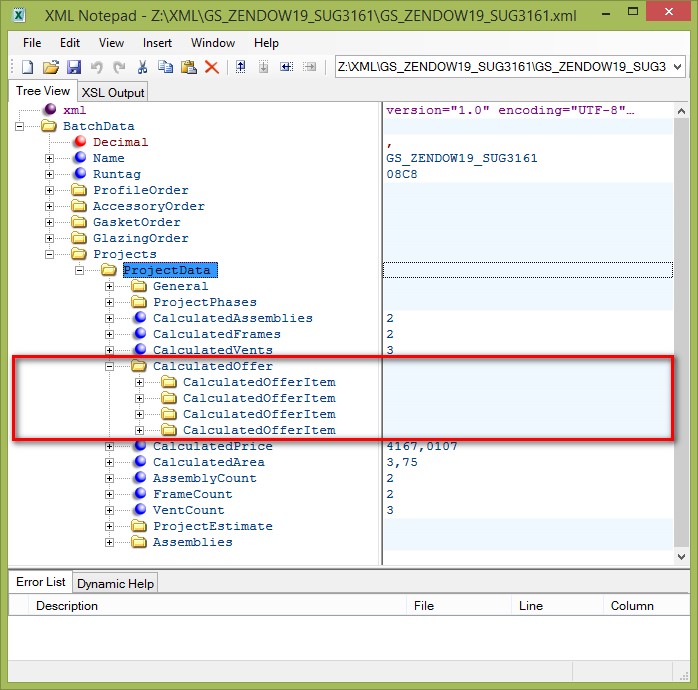Click the value GS_ZENDOW19_SUG3161
Image resolution: width=698 pixels, height=690 pixels.
point(462,158)
